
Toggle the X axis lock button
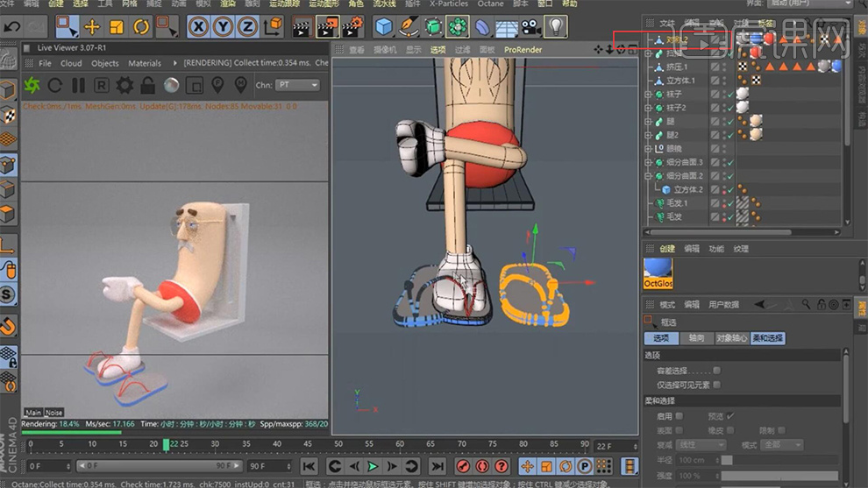tap(198, 26)
